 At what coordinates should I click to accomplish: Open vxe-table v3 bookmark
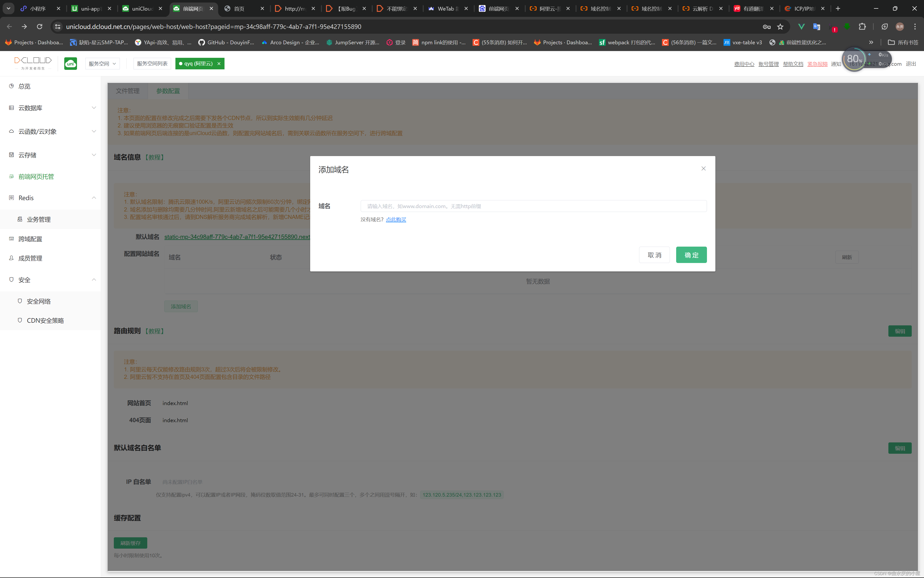click(743, 42)
